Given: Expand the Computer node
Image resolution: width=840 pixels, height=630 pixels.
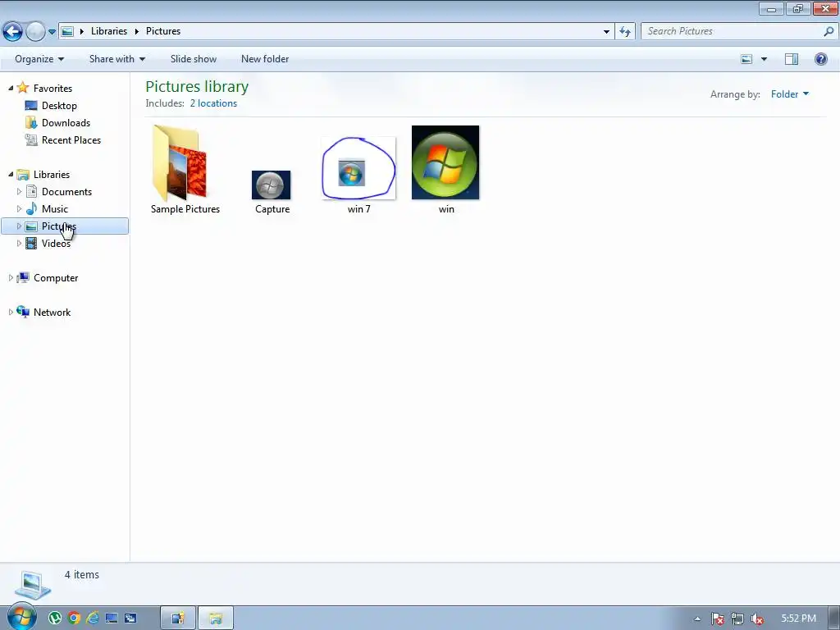Looking at the screenshot, I should point(11,277).
